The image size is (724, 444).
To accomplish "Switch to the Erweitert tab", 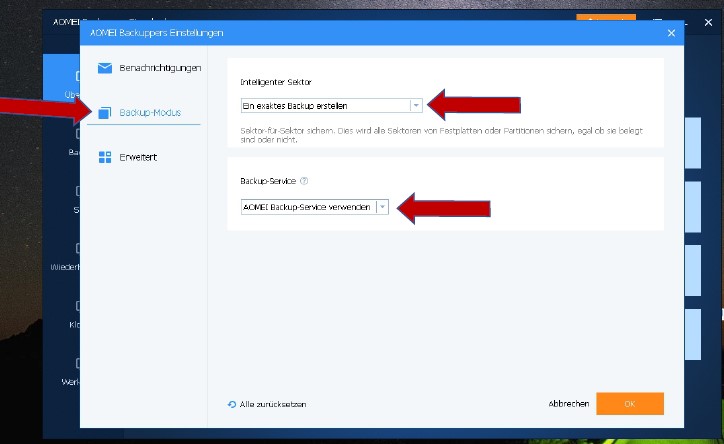I will [x=128, y=157].
